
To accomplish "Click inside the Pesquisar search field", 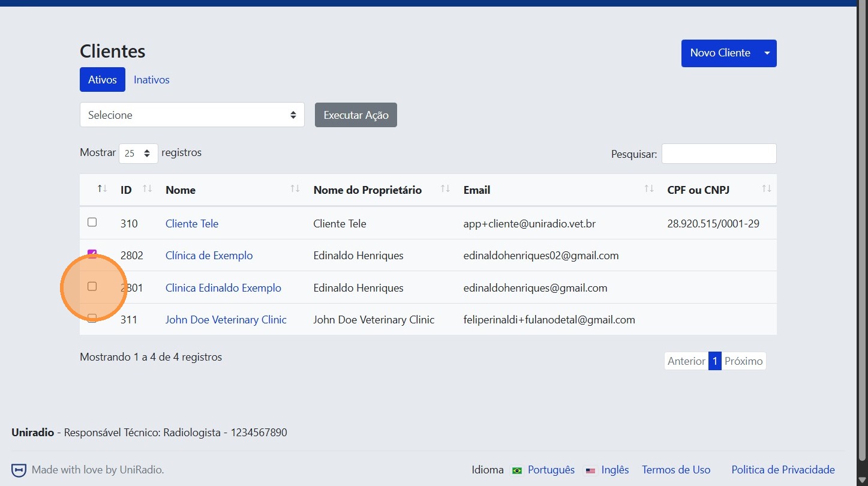I will (718, 154).
